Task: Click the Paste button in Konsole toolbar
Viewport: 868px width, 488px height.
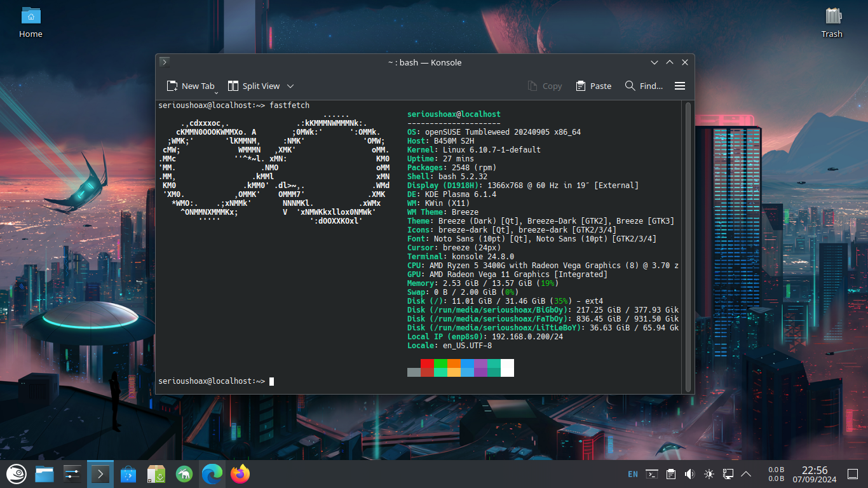Action: (593, 86)
